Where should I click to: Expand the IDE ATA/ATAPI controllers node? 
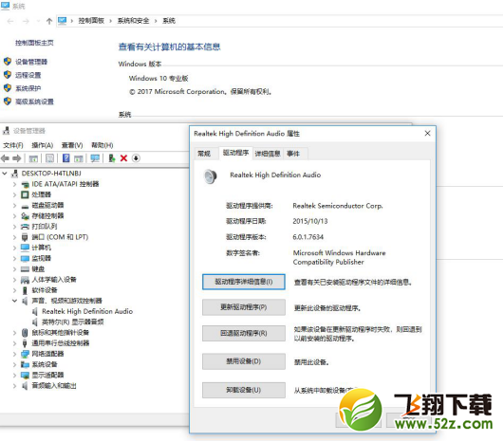[14, 184]
